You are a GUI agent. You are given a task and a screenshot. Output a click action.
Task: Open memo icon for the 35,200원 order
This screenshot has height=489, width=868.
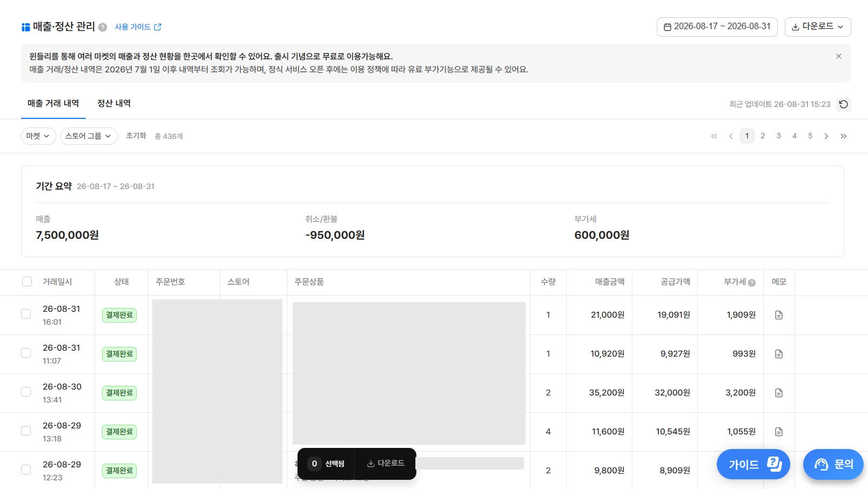pos(778,393)
